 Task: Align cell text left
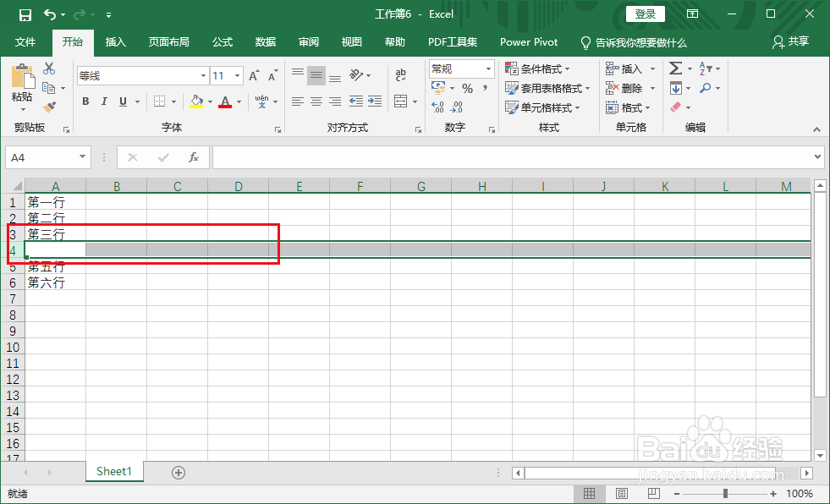click(298, 101)
